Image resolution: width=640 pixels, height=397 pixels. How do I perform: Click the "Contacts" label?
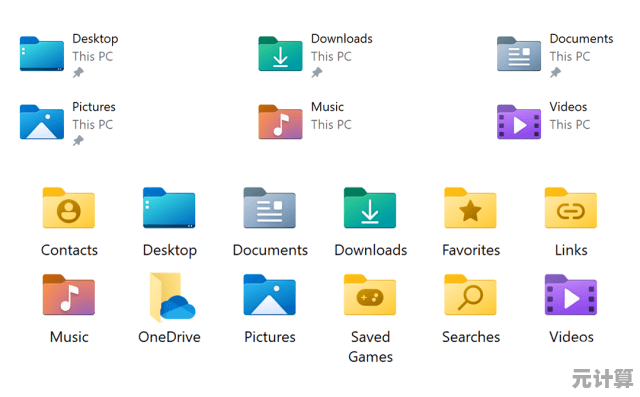69,250
